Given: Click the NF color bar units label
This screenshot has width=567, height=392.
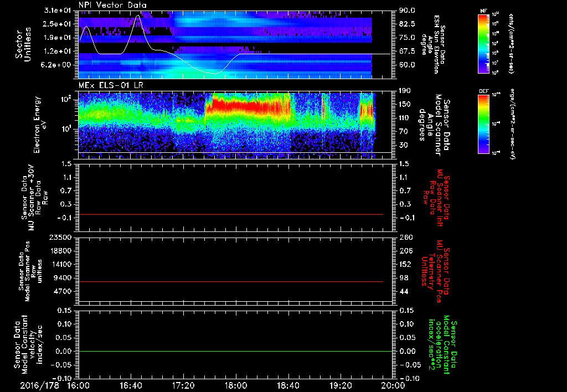Looking at the screenshot, I should [x=511, y=44].
